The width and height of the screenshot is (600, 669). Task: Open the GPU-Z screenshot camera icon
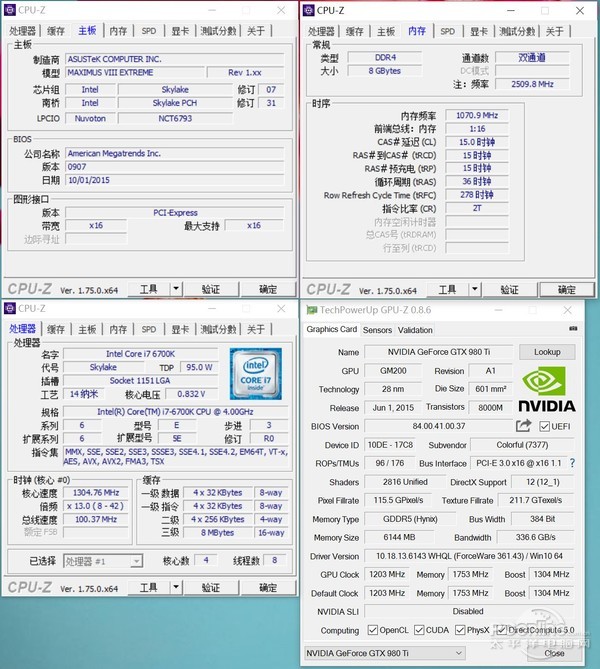573,329
